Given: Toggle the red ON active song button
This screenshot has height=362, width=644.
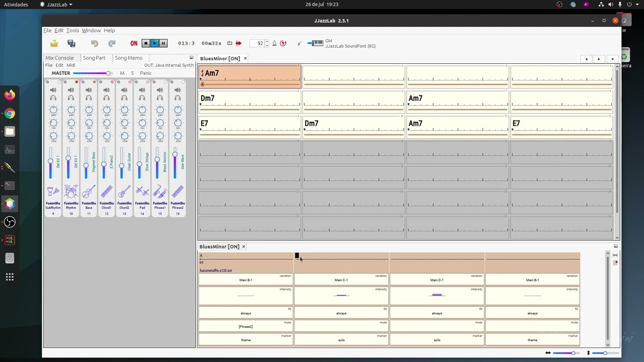Looking at the screenshot, I should 134,43.
